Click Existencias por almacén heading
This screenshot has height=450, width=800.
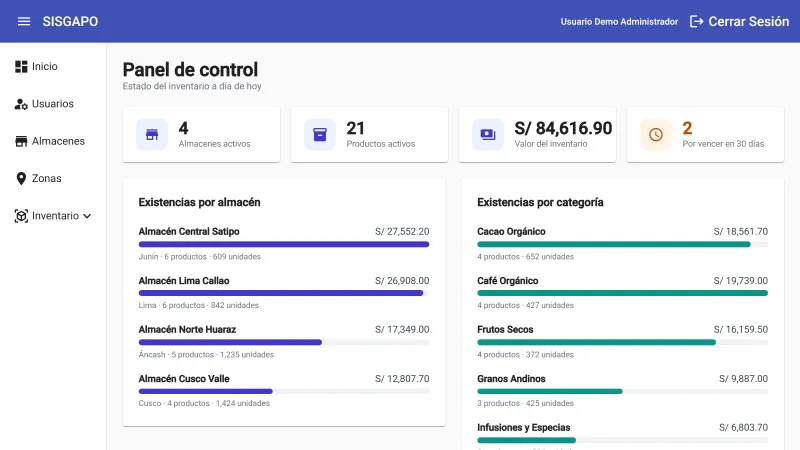(x=199, y=202)
